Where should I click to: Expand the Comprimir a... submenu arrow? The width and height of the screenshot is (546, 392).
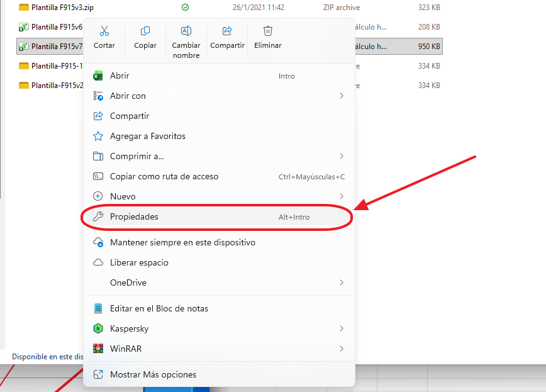pyautogui.click(x=342, y=156)
